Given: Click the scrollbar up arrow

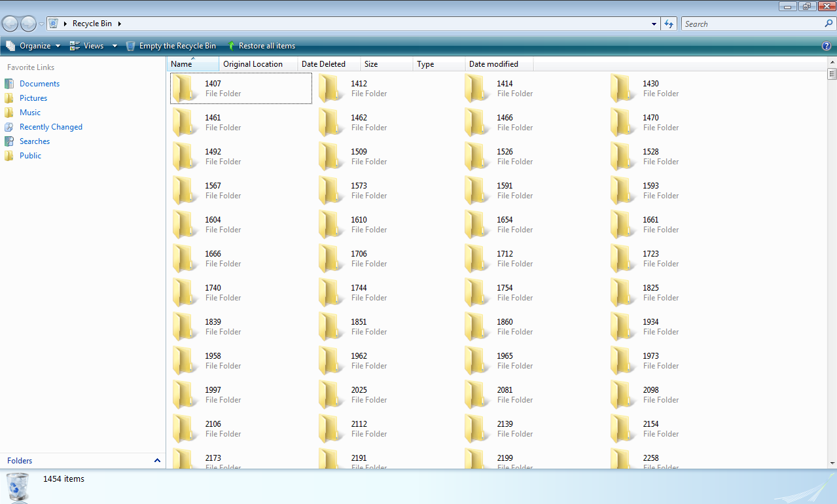Looking at the screenshot, I should [832, 61].
